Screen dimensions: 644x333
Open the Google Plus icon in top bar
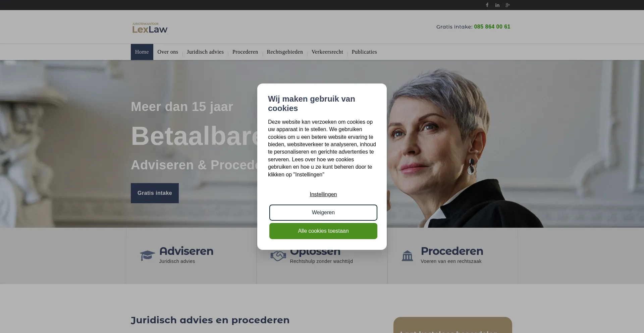[x=508, y=5]
